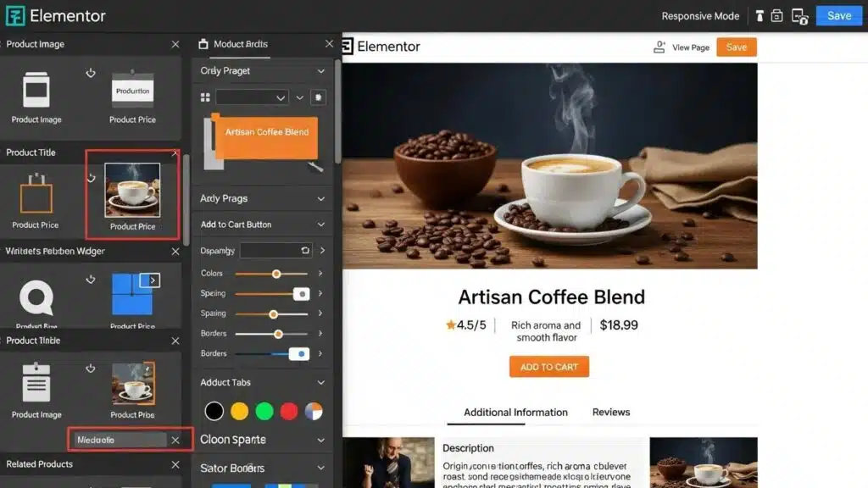Open the Dspamgy row arrow
This screenshot has height=488, width=868.
click(x=322, y=251)
